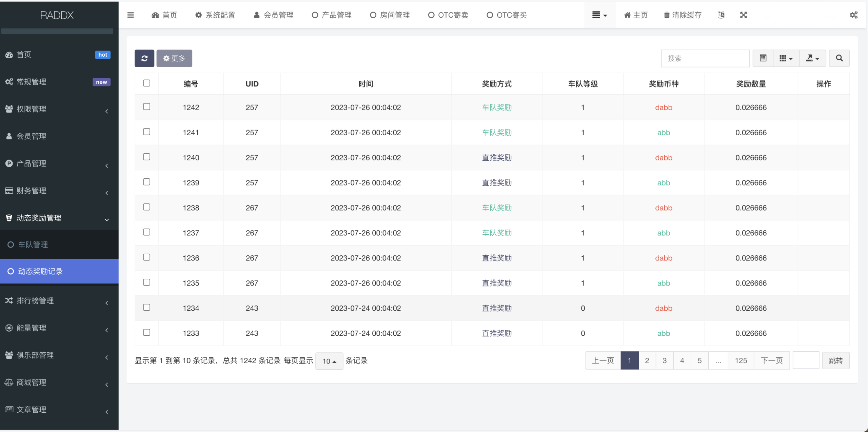
Task: Expand 财务管理 in sidebar
Action: [x=59, y=191]
